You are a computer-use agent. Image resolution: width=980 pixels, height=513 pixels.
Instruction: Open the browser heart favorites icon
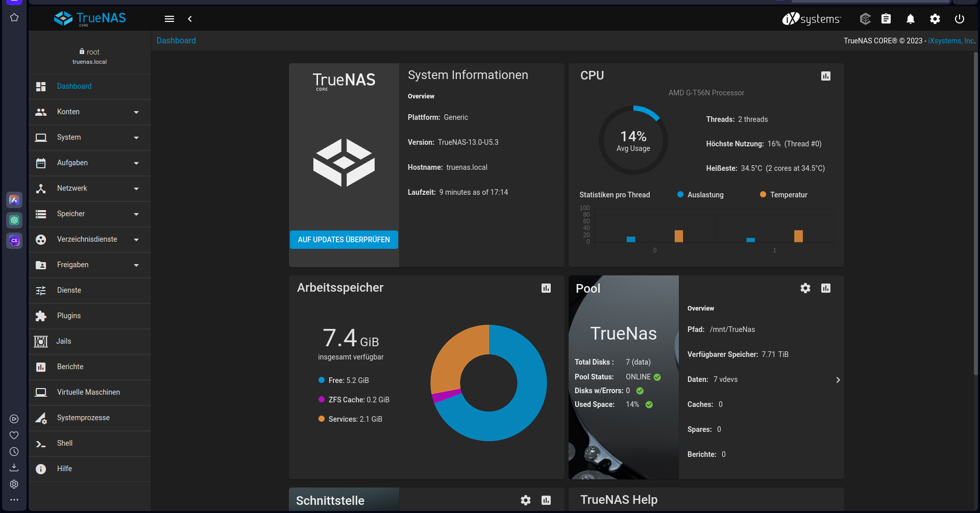(14, 435)
